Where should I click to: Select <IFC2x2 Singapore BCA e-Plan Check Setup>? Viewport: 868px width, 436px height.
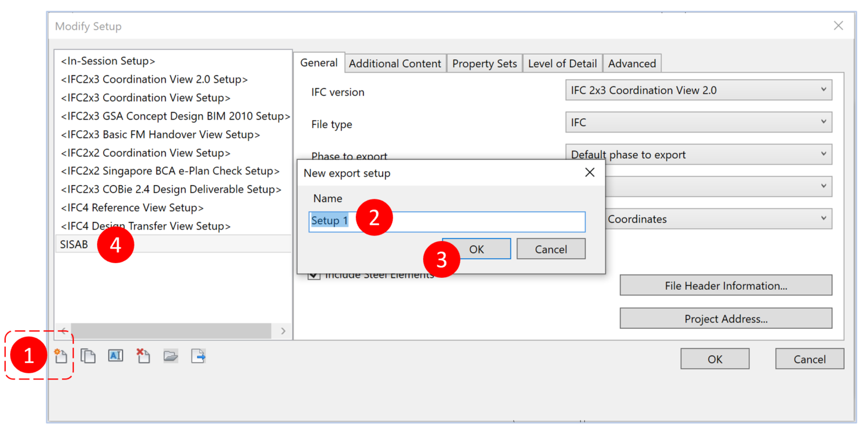point(170,171)
